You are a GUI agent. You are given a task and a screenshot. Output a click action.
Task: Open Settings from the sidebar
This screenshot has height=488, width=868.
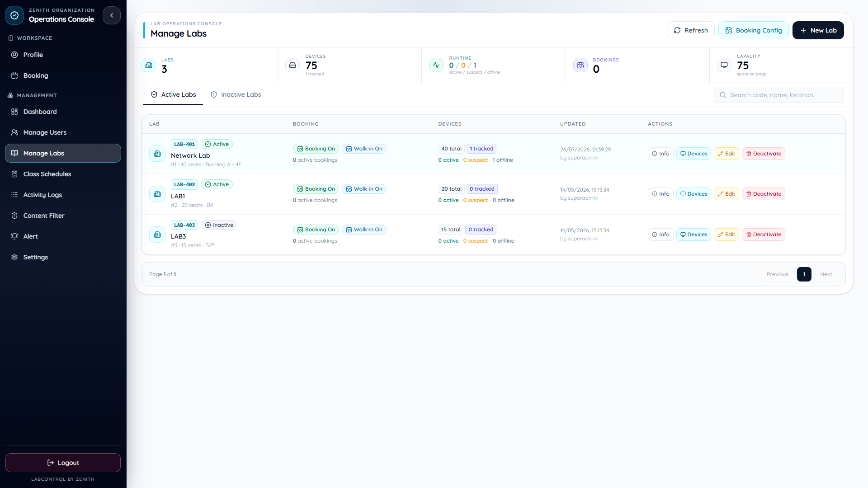63,257
